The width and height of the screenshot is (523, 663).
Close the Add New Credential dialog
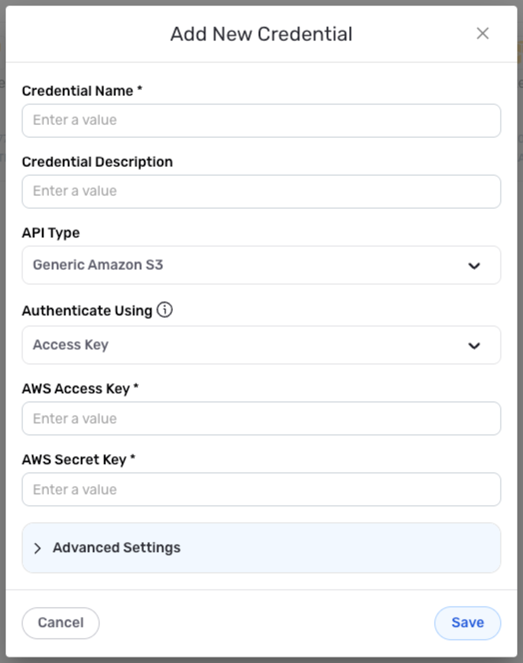tap(482, 33)
